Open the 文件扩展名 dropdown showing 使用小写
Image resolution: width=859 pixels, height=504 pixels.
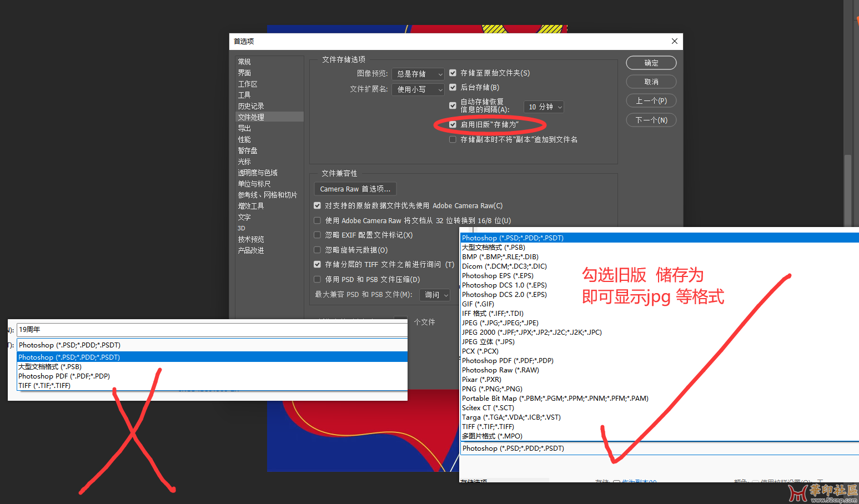tap(418, 89)
